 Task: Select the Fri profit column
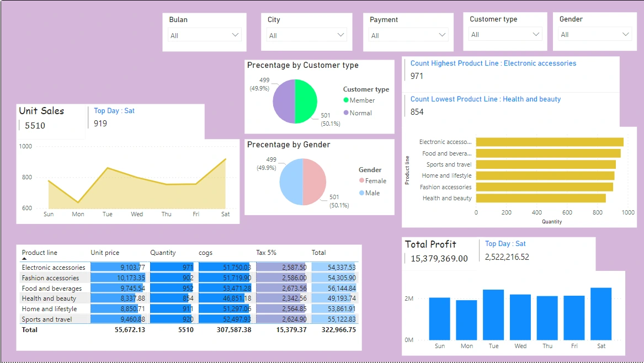pos(574,318)
